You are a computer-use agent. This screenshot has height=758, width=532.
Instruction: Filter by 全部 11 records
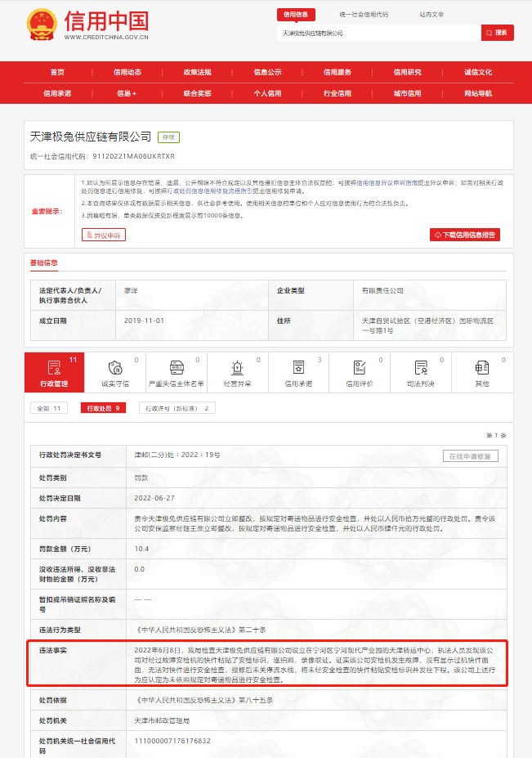point(49,408)
